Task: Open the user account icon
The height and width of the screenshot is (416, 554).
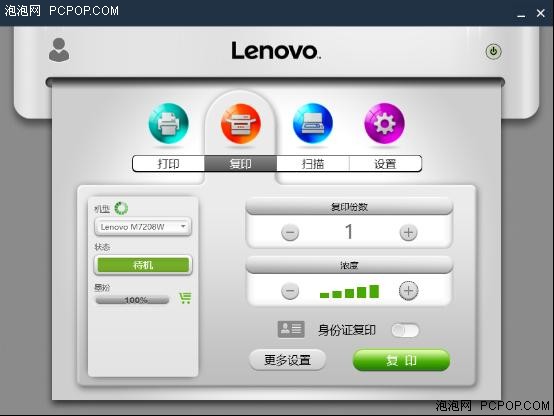Action: [x=59, y=50]
